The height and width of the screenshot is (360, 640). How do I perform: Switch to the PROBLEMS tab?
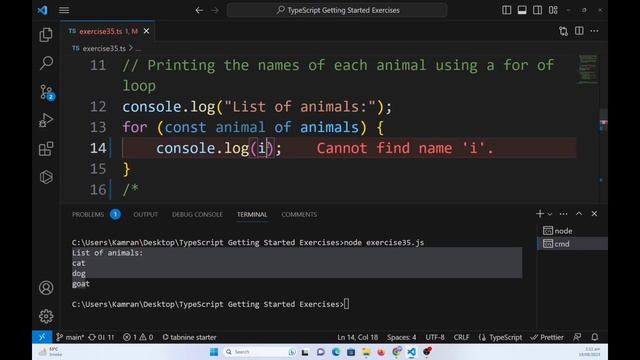pyautogui.click(x=88, y=214)
